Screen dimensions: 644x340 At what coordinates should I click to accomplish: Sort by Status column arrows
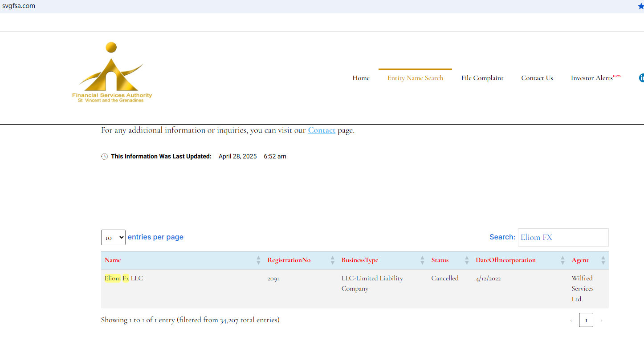tap(467, 260)
